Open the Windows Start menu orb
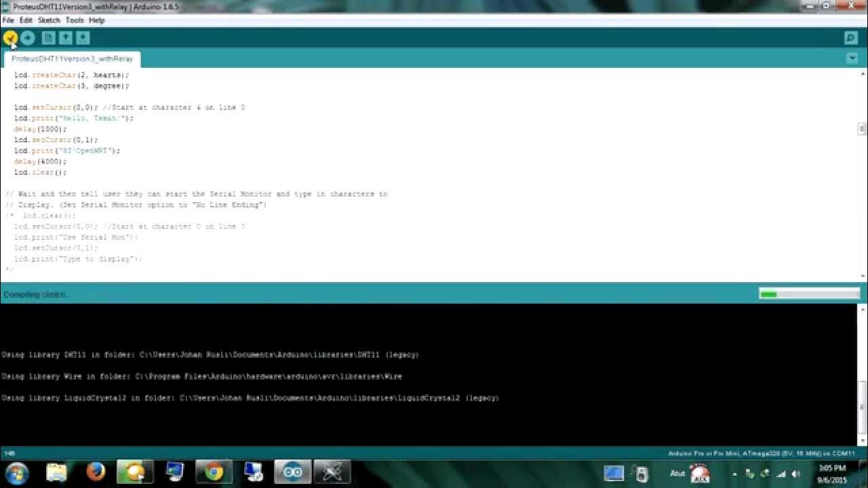Screen dimensions: 868x488 [x=16, y=472]
